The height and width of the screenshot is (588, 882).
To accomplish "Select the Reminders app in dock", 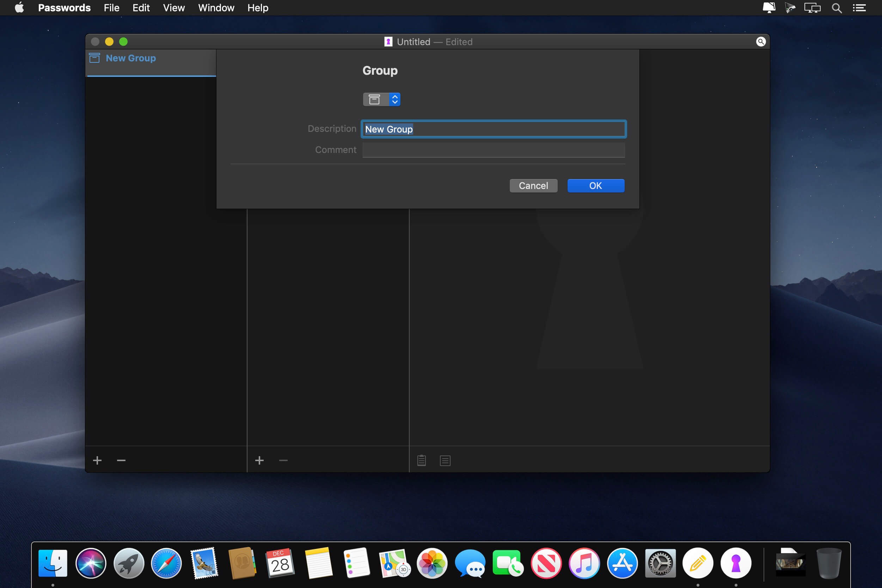I will pos(354,562).
